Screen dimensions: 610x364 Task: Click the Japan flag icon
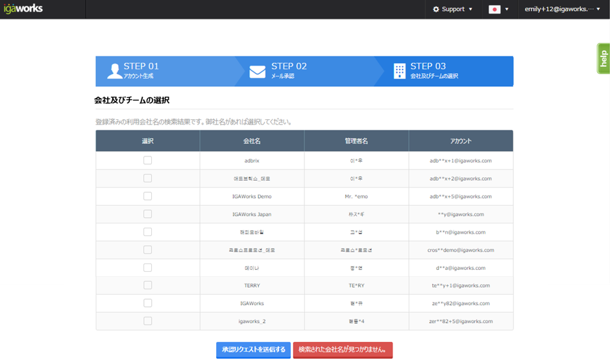494,9
